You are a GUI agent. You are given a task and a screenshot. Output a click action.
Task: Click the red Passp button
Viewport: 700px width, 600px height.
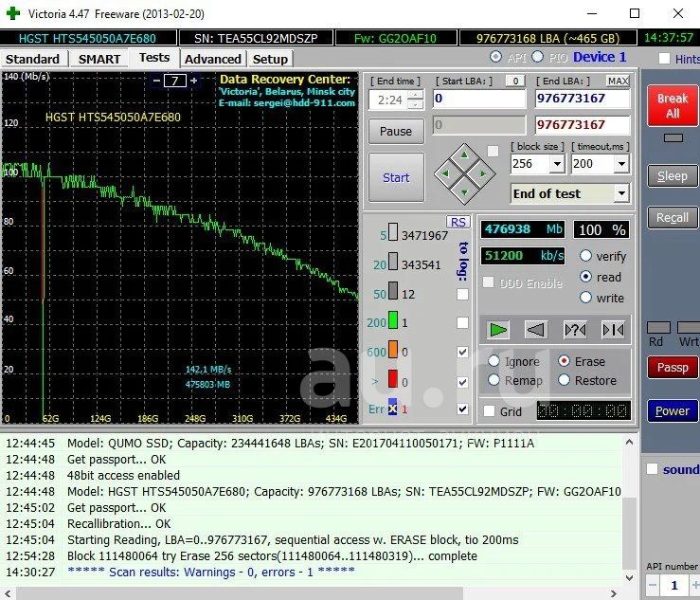673,367
